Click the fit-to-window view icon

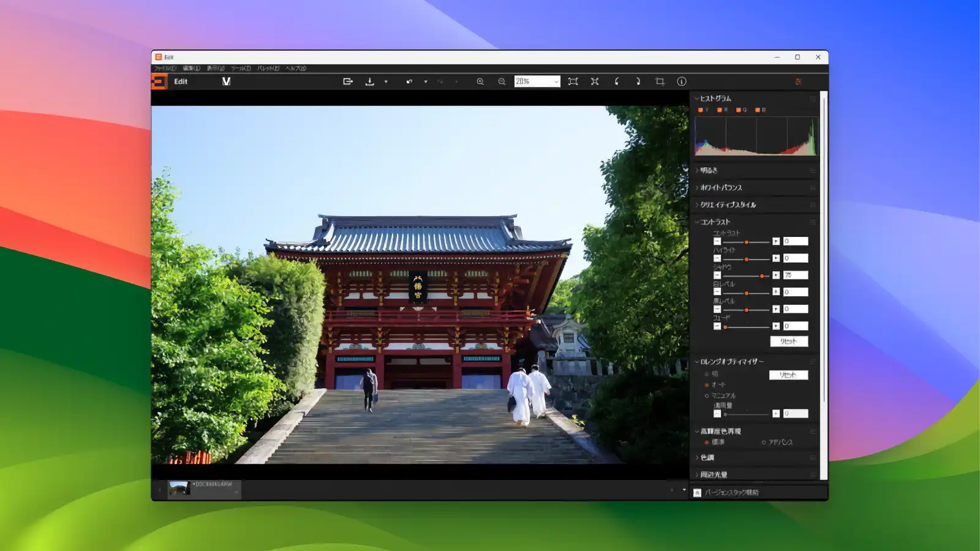(x=574, y=81)
